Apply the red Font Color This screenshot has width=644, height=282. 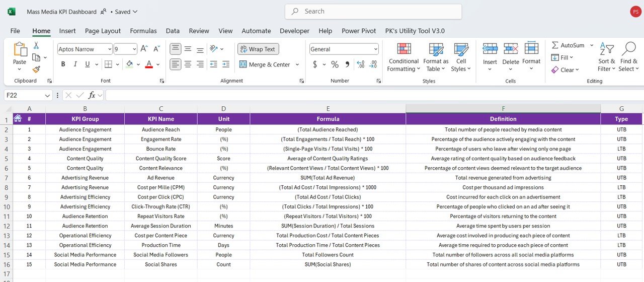(x=149, y=64)
